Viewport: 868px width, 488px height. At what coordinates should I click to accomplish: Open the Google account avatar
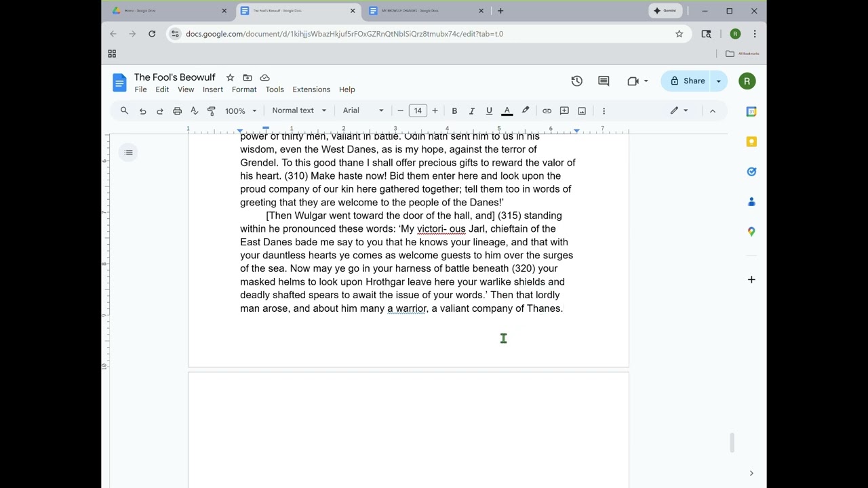[747, 81]
